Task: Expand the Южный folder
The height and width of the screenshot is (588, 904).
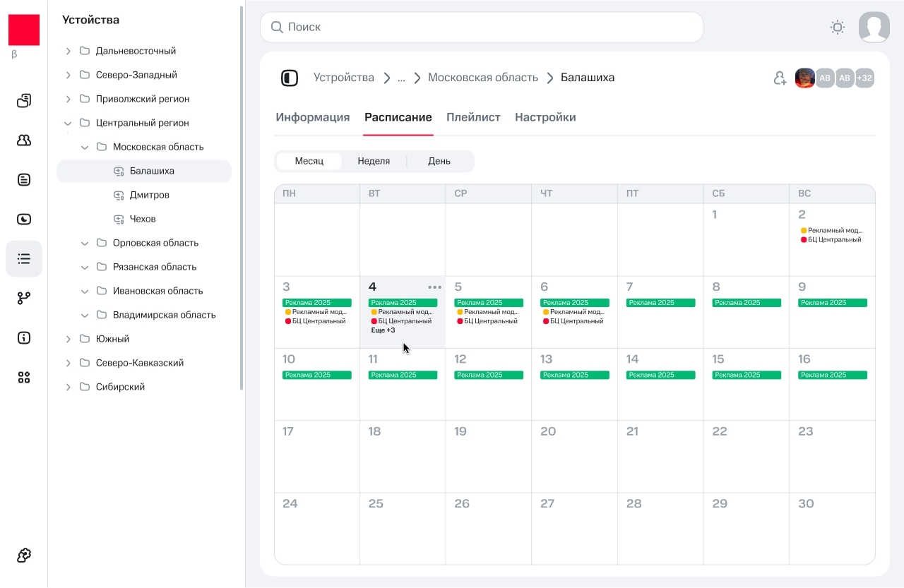Action: (68, 338)
